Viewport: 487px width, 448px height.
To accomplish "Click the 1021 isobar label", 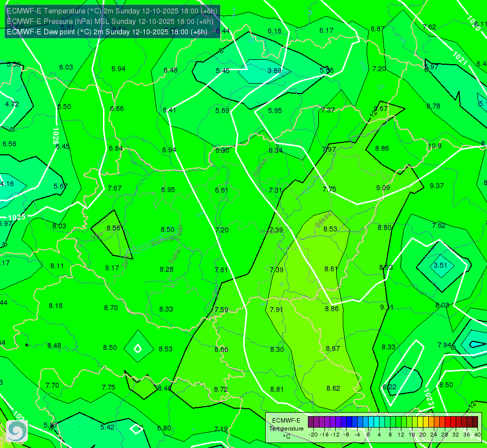I will pyautogui.click(x=460, y=58).
